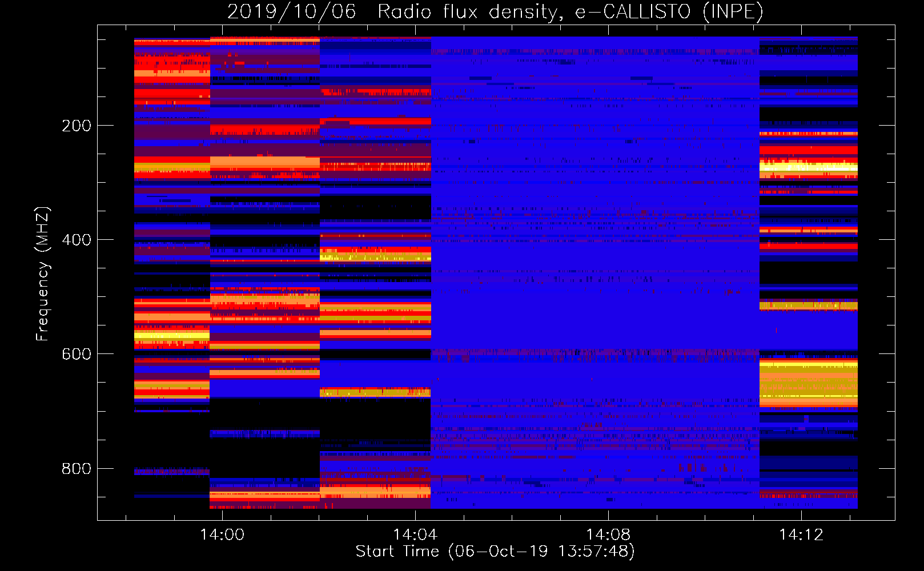The image size is (924, 571).
Task: Select the date '2019/10/06' in the title
Action: (291, 11)
